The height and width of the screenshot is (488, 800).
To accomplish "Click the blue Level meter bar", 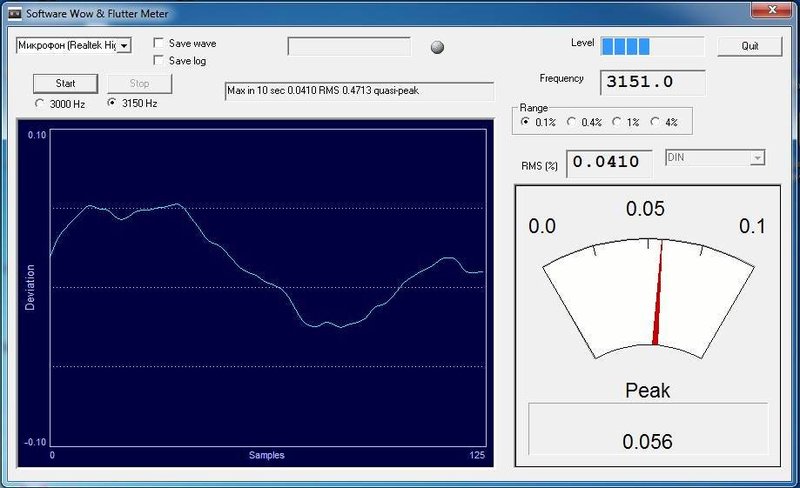I will pos(652,46).
